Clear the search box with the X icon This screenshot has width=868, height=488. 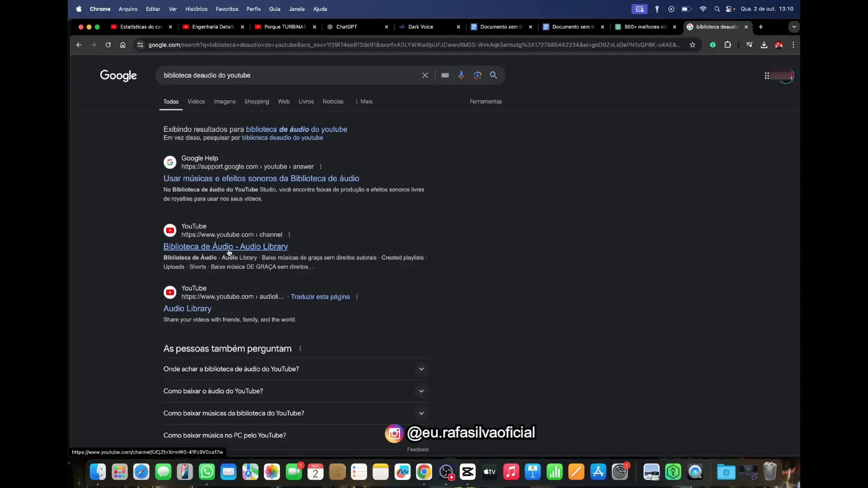tap(425, 75)
